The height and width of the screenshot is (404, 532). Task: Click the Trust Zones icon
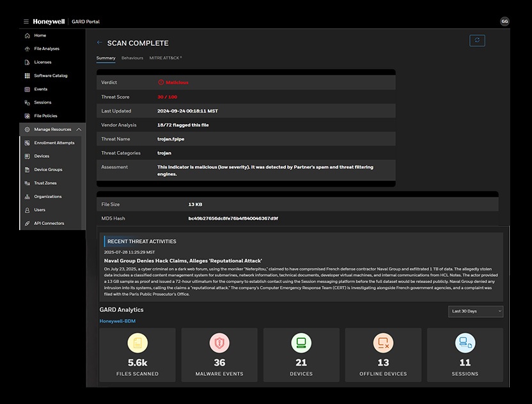[x=27, y=183]
